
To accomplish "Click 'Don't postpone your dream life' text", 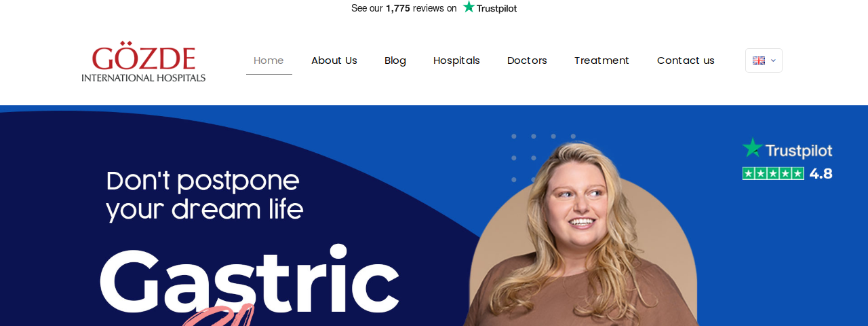I will (205, 195).
